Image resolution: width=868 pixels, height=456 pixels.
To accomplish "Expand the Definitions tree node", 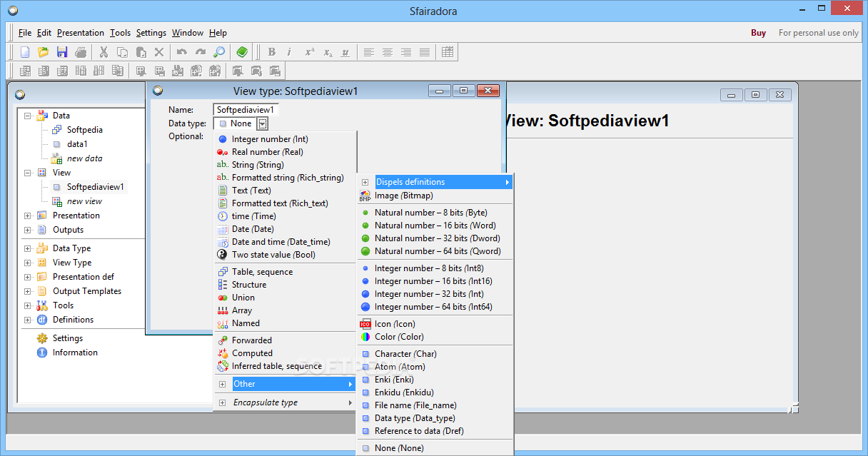I will [x=28, y=320].
